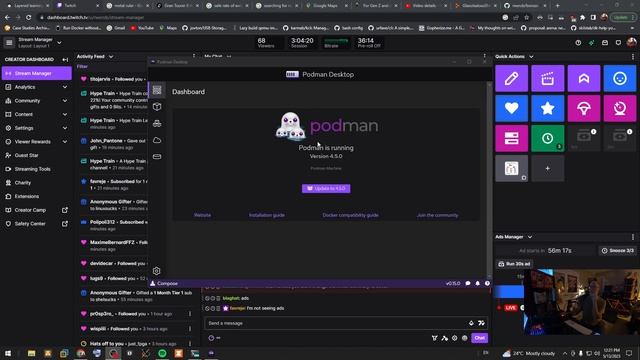Open Containers cube icon in Podman sidebar
The image size is (640, 360).
(157, 107)
